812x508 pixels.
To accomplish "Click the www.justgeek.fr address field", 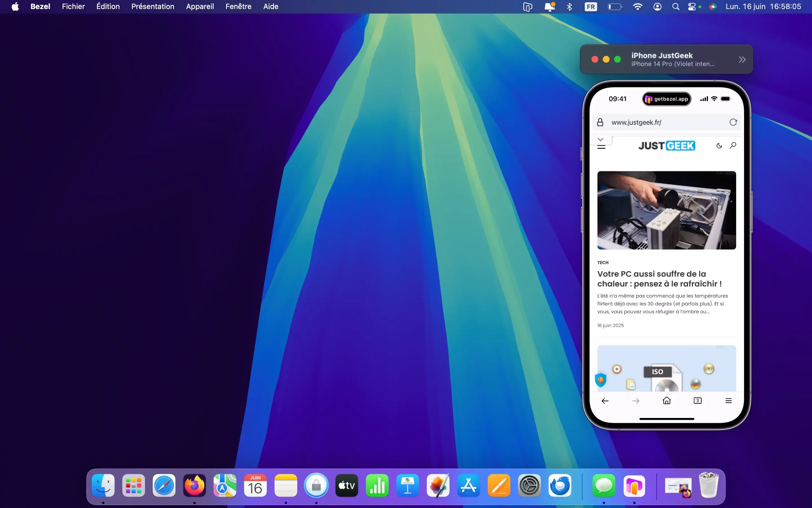I will point(667,122).
